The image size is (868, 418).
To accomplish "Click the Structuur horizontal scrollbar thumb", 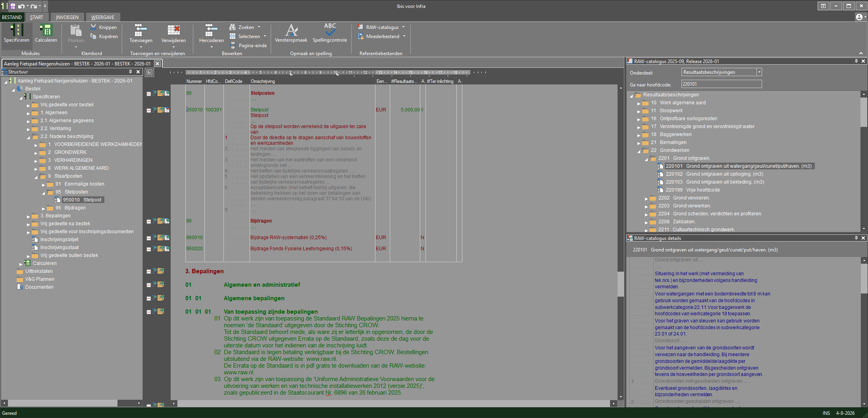I will coord(62,403).
